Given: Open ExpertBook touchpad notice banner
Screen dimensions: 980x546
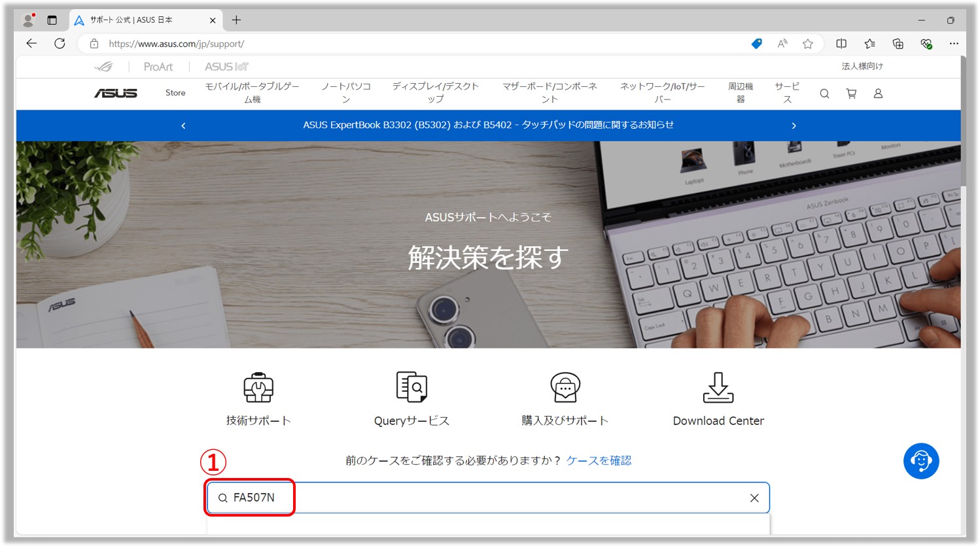Looking at the screenshot, I should (x=488, y=125).
